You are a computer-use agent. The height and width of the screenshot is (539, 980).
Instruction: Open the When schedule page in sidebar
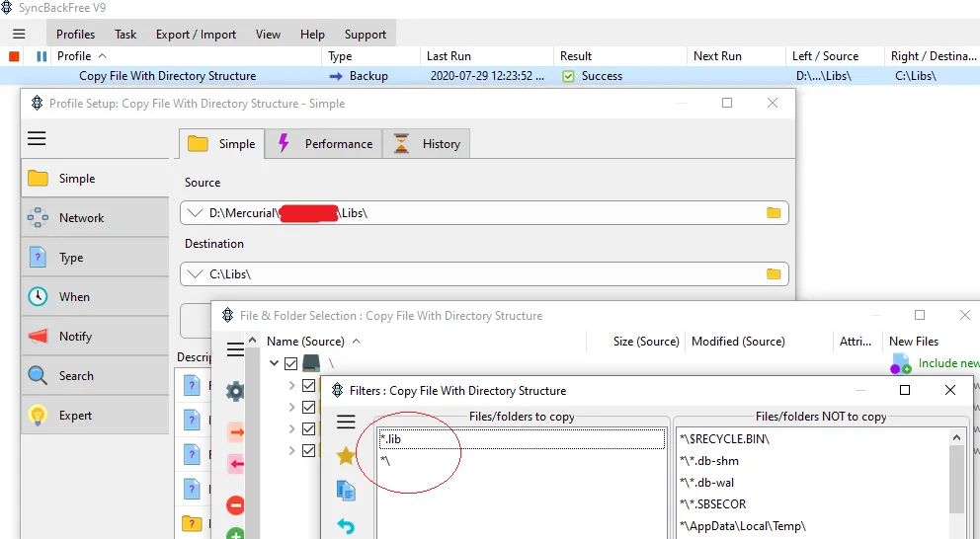tap(95, 297)
